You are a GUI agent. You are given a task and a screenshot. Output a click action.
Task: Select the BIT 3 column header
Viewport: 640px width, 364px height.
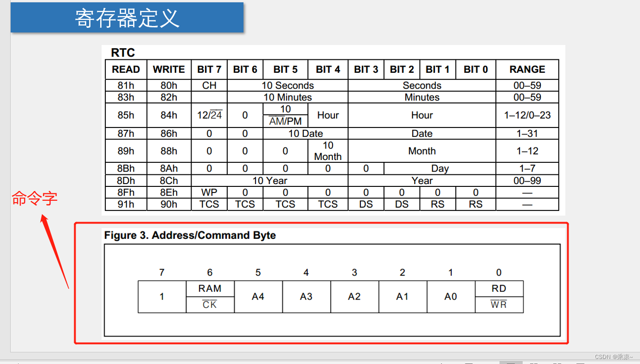pyautogui.click(x=366, y=70)
